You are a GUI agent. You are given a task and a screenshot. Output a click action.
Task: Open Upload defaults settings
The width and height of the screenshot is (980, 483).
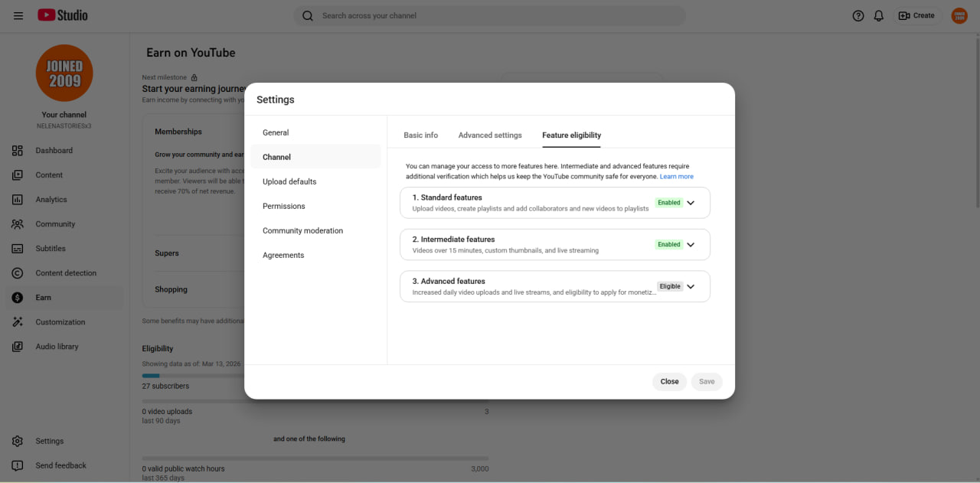[x=315, y=181]
